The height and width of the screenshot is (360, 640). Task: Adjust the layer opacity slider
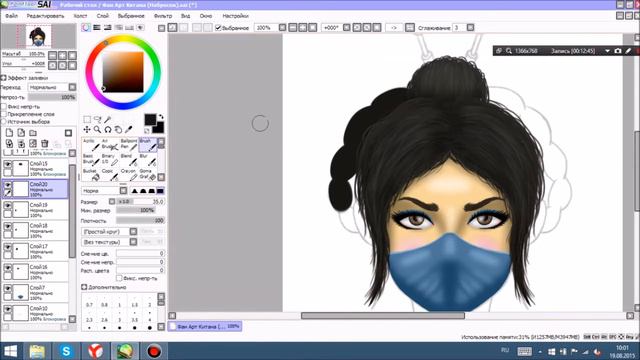coord(52,97)
